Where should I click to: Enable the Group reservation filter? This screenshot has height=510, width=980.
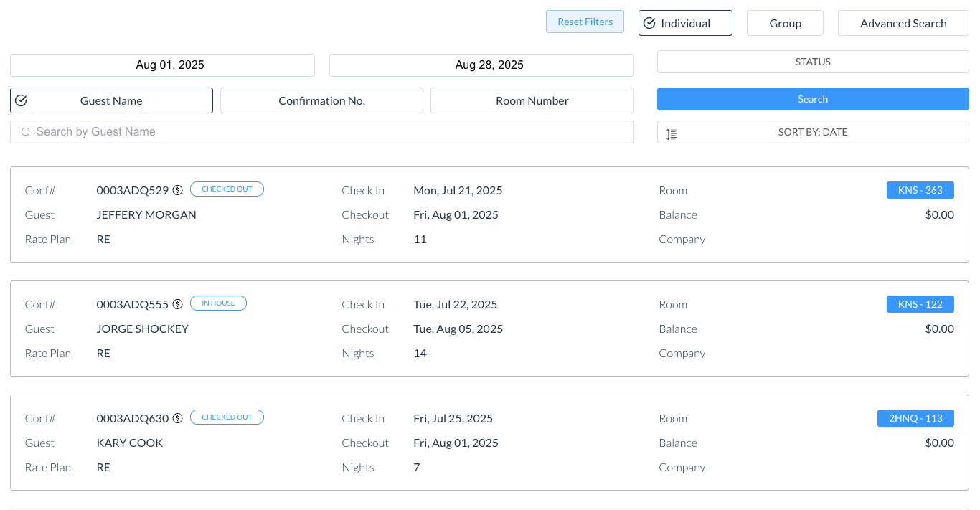pos(785,23)
